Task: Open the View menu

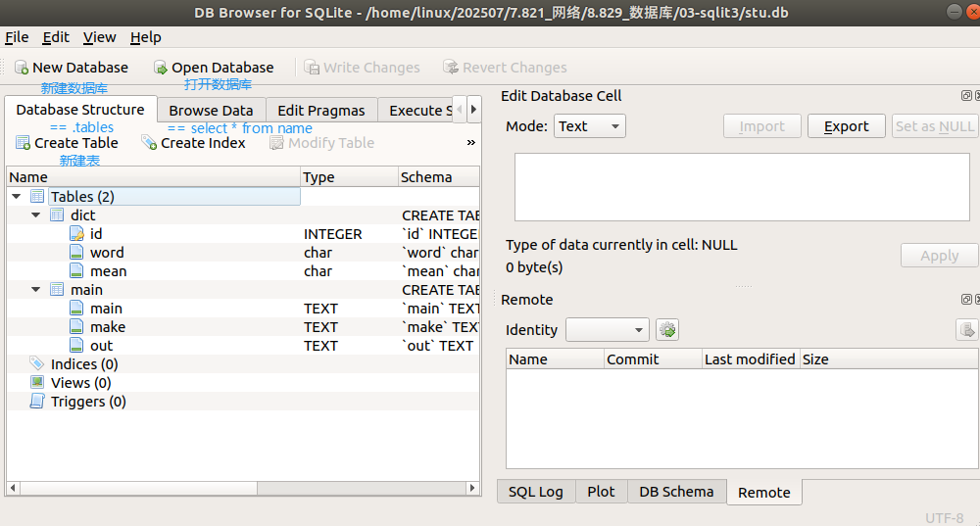Action: point(99,37)
